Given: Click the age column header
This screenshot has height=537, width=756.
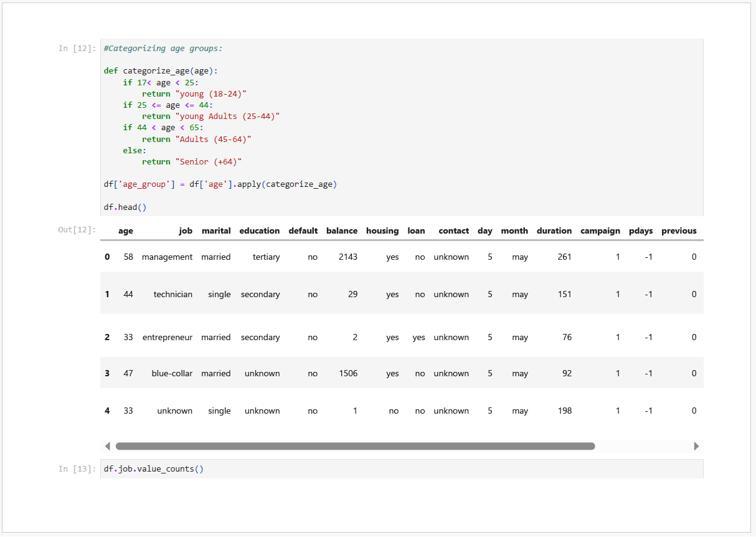Looking at the screenshot, I should [125, 230].
